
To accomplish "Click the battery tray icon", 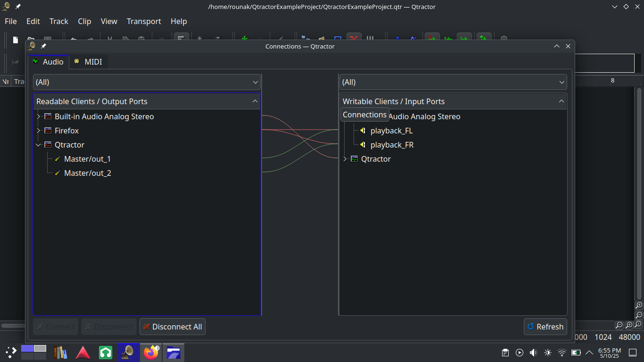I will point(576,353).
